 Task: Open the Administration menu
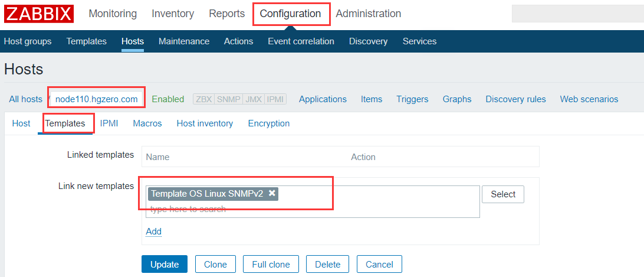369,14
